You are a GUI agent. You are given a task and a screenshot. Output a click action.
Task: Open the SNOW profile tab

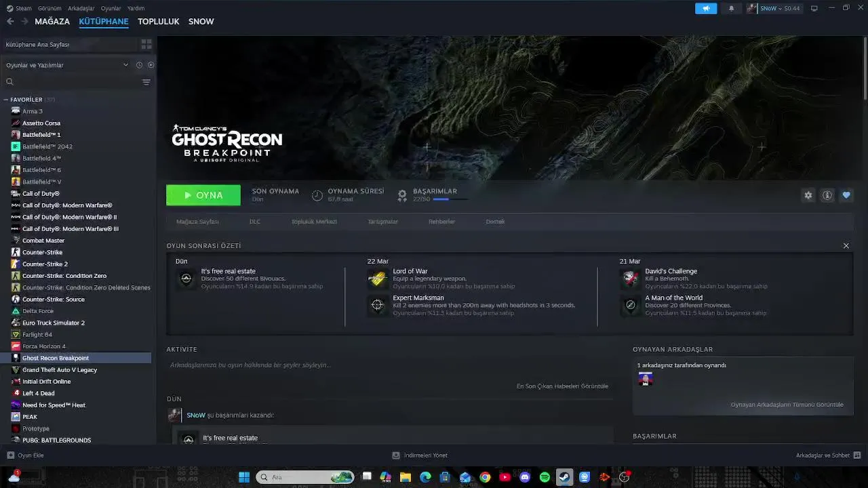click(x=201, y=21)
